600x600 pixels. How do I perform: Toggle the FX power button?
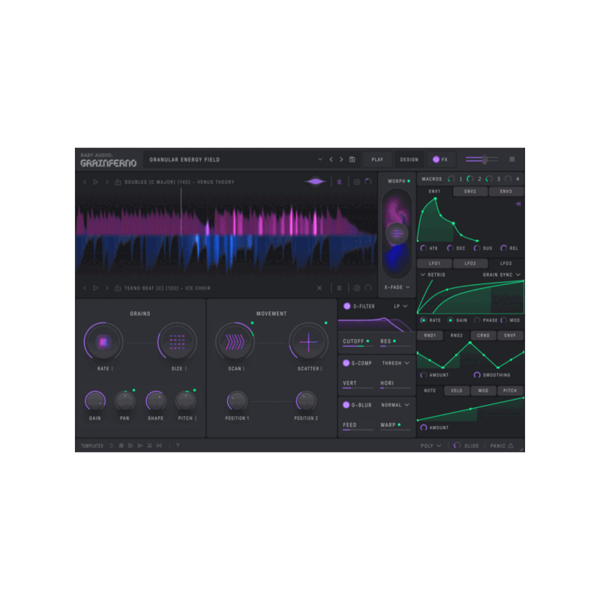(435, 160)
